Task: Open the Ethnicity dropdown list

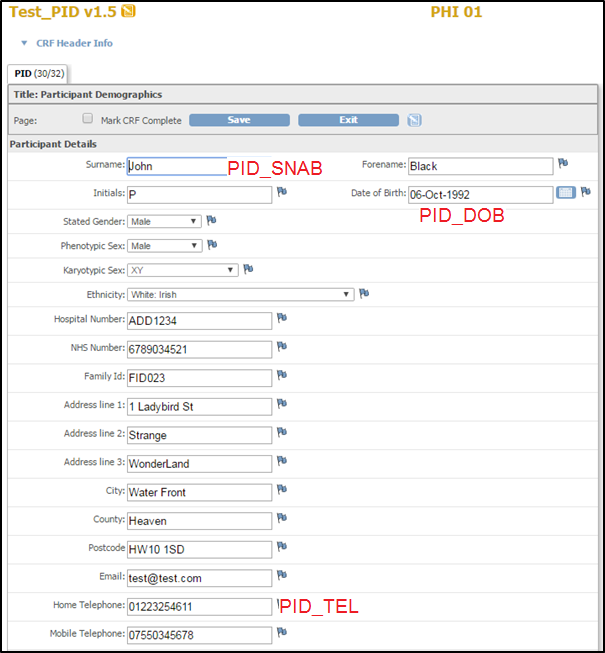Action: coord(241,294)
